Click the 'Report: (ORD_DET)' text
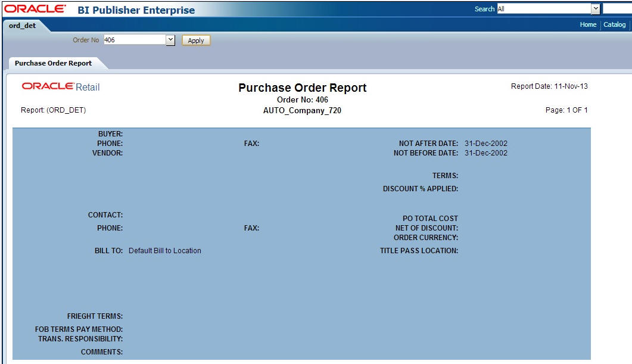The image size is (632, 364). coord(53,110)
